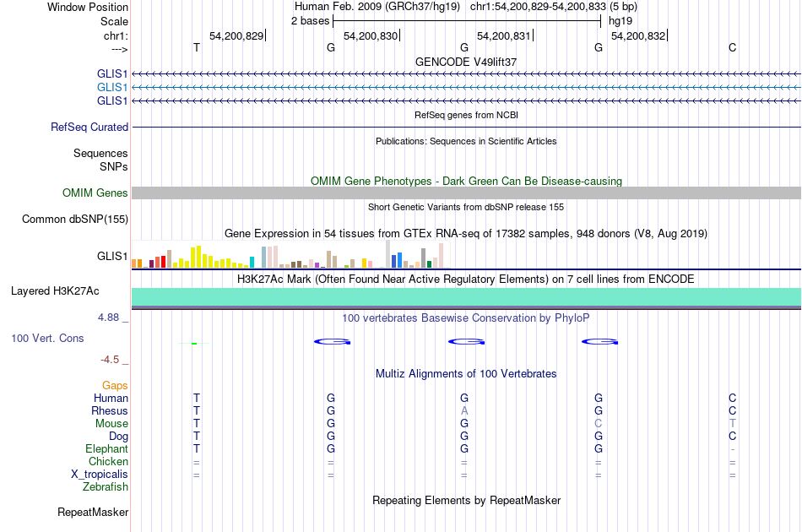The height and width of the screenshot is (532, 802).
Task: Click the GTEx Gene Expression track title
Action: (466, 234)
